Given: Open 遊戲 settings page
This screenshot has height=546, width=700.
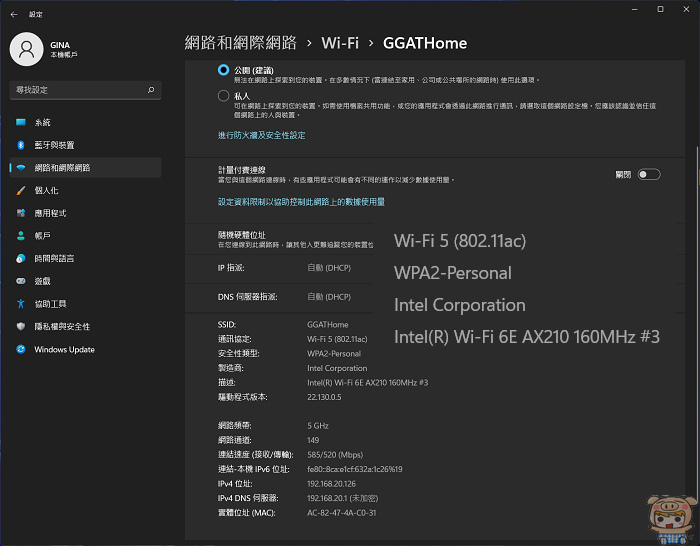Looking at the screenshot, I should click(x=85, y=281).
